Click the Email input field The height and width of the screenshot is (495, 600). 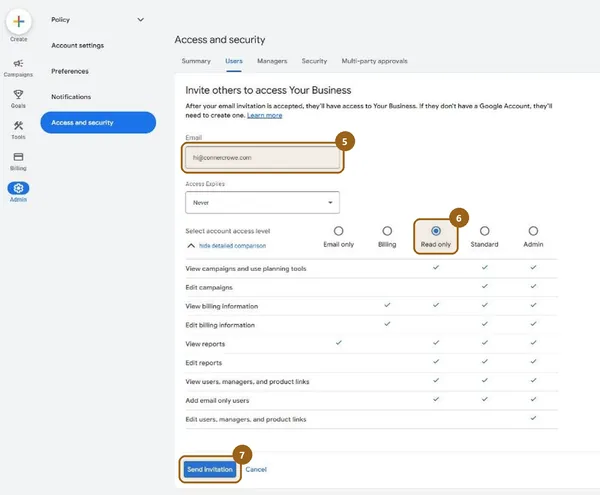pyautogui.click(x=262, y=158)
